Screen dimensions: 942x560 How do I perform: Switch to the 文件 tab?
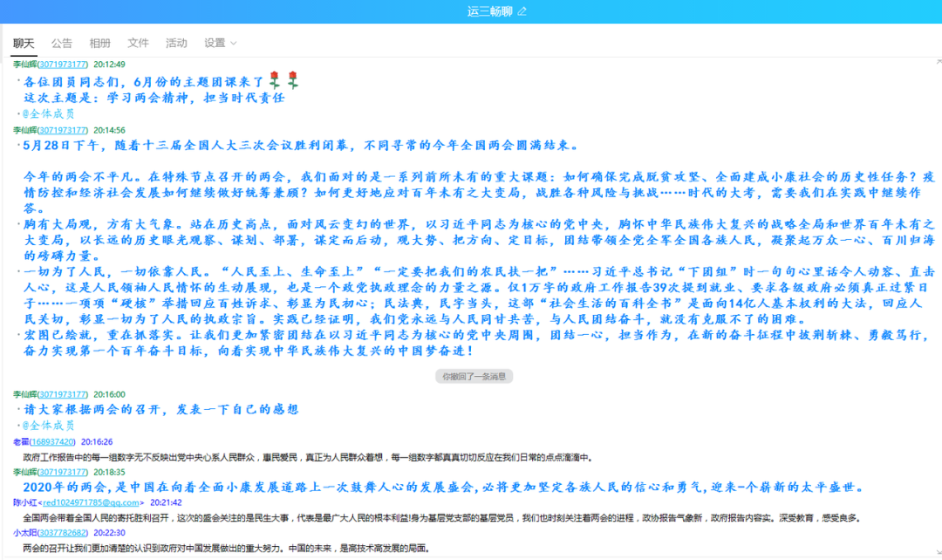(138, 43)
